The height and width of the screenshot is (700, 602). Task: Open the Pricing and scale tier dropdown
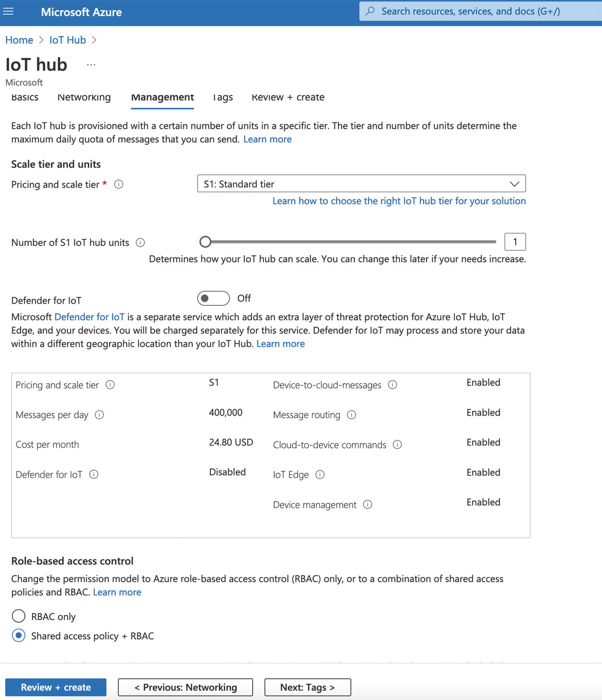361,184
